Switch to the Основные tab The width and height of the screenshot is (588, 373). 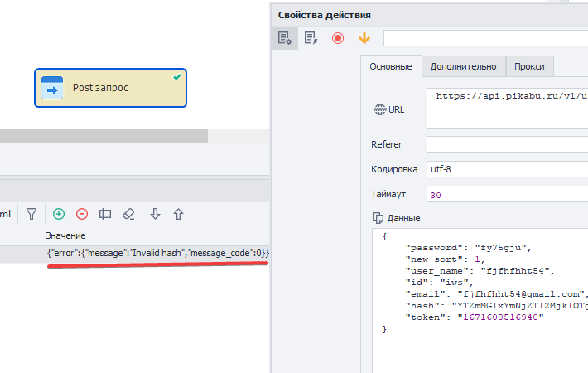coord(391,66)
